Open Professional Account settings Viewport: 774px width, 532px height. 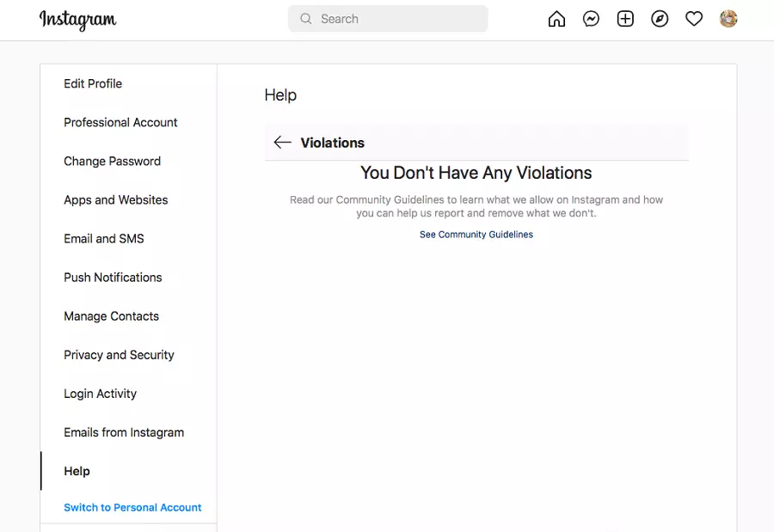pos(120,122)
